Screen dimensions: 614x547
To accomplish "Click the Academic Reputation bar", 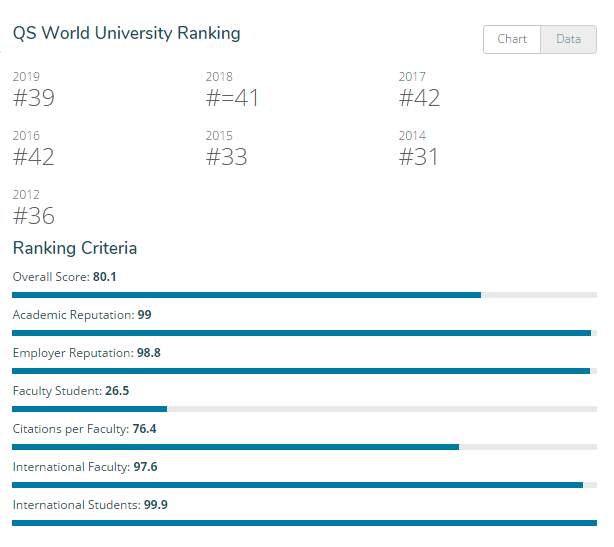I will [304, 333].
